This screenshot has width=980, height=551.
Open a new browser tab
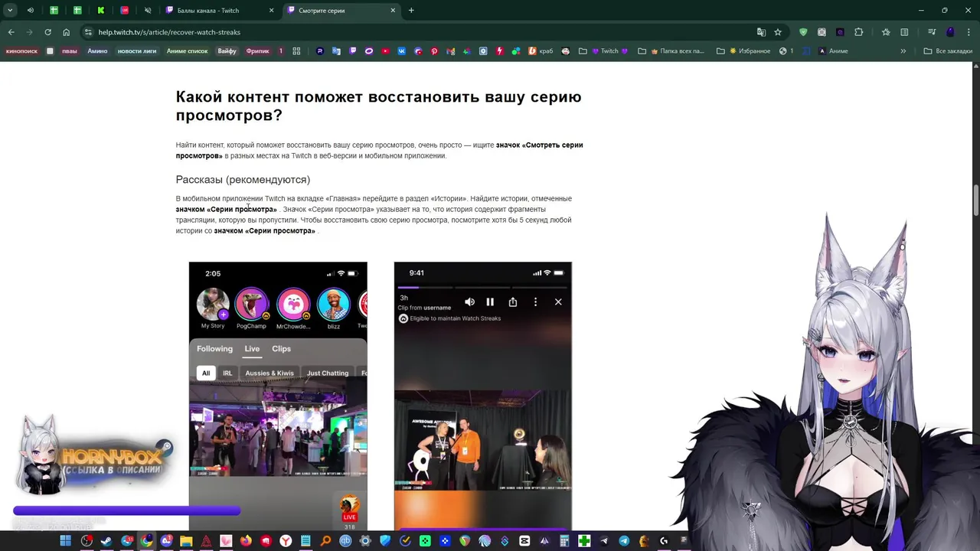coord(411,11)
